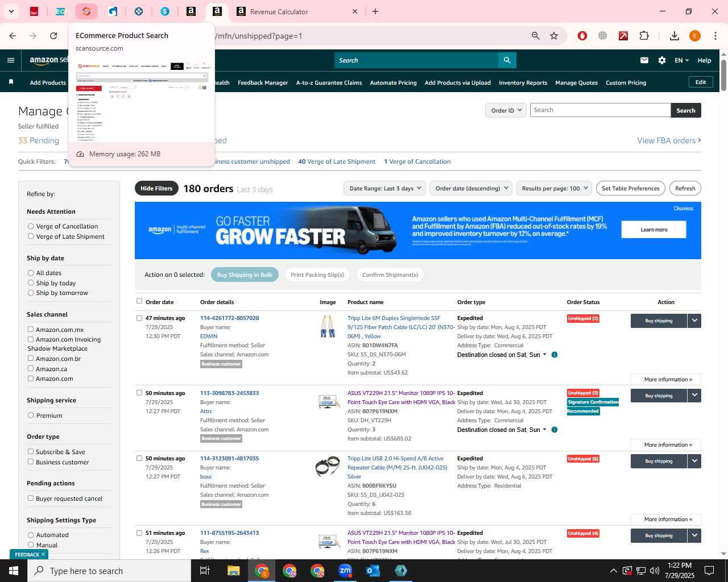Open the Tripp Lite fiber cable thumbnail

coord(328,326)
